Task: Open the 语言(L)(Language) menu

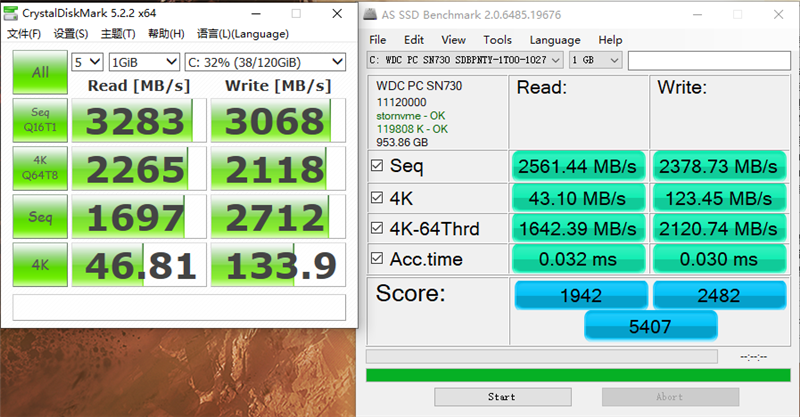Action: (243, 34)
